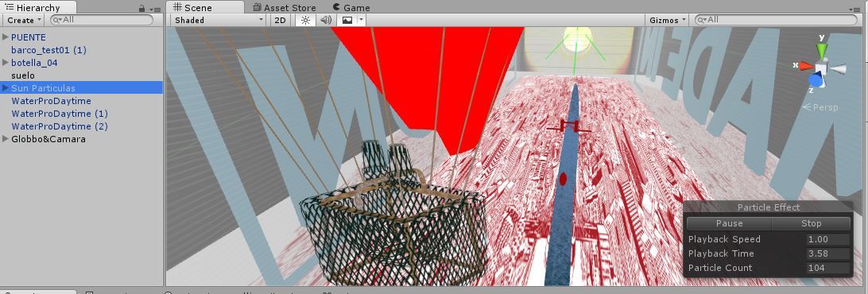Toggle scene lighting sun icon
Image resolution: width=868 pixels, height=294 pixels.
305,20
